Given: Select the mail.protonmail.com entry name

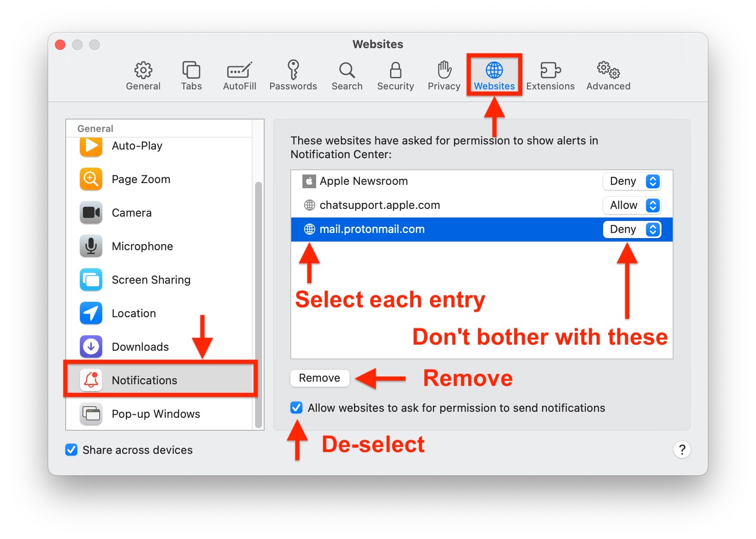Looking at the screenshot, I should coord(372,229).
